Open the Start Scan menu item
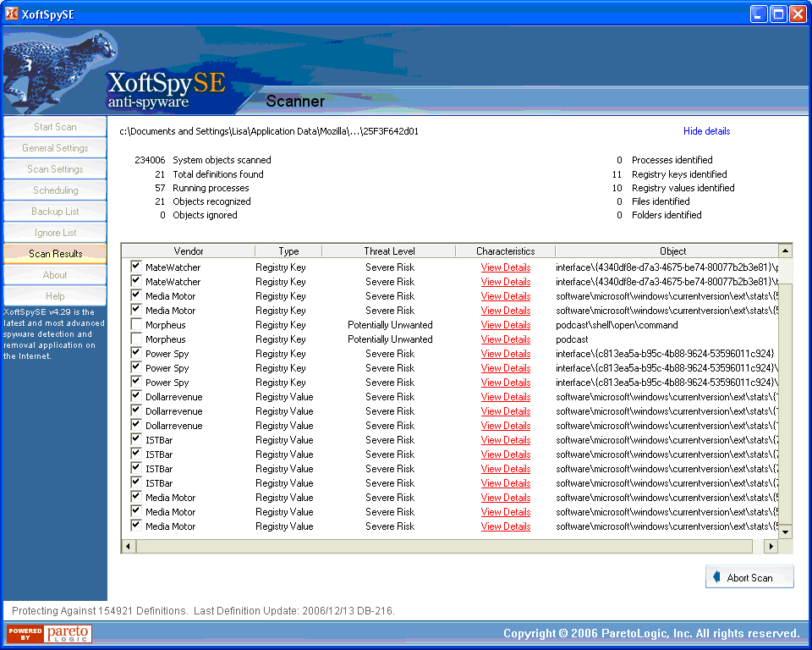812x650 pixels. (55, 126)
